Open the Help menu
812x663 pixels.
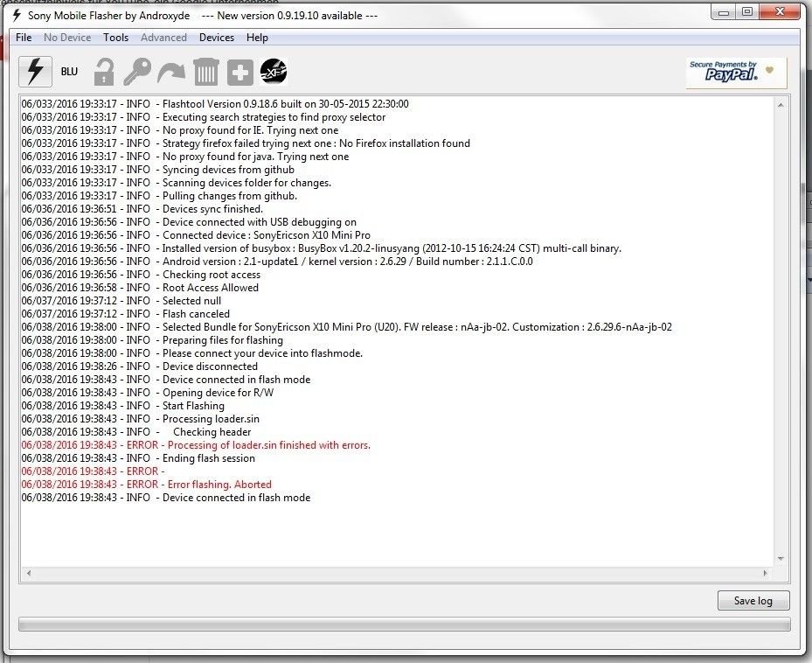[257, 38]
